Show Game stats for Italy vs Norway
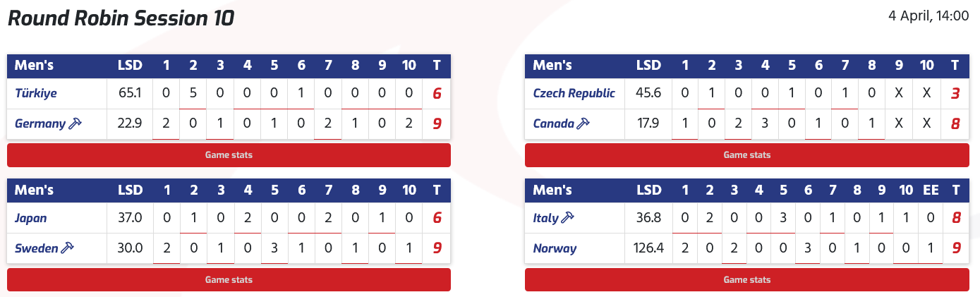Screen dimensions: 980x297 tap(747, 279)
